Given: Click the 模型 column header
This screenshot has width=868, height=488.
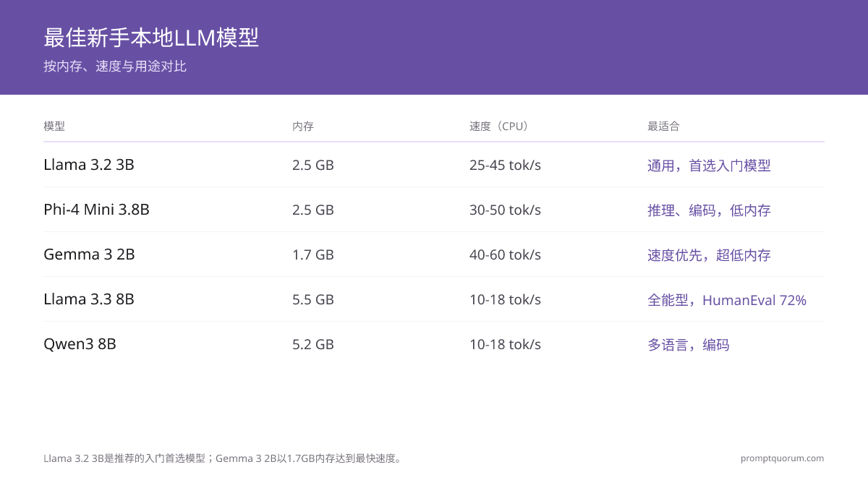Looking at the screenshot, I should pos(54,126).
